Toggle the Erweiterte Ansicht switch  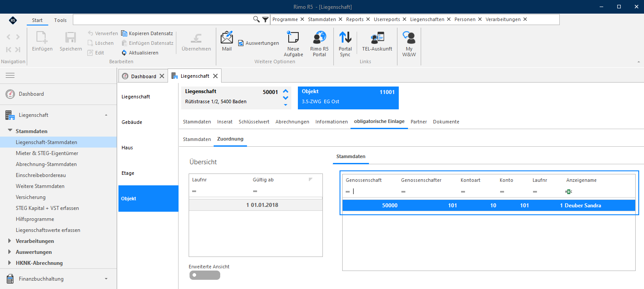click(205, 275)
